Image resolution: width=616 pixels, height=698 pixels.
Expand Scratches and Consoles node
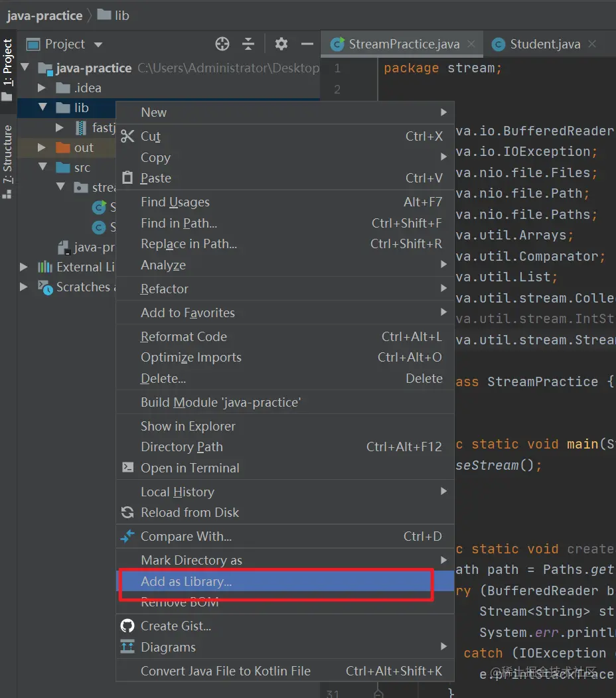(x=24, y=287)
